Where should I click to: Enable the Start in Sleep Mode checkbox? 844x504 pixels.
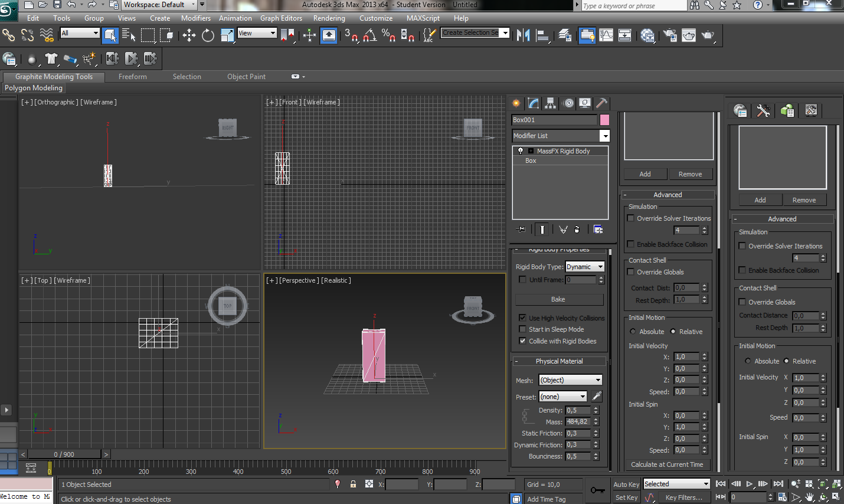[522, 329]
